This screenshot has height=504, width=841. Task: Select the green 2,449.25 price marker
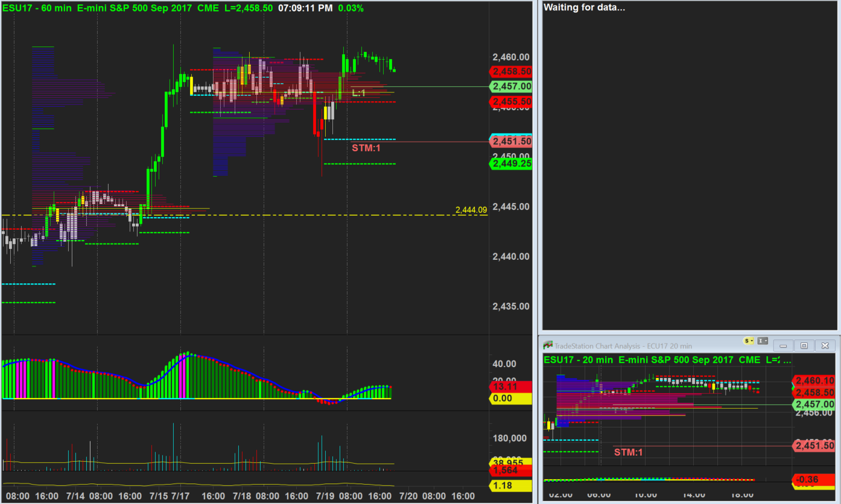(512, 163)
